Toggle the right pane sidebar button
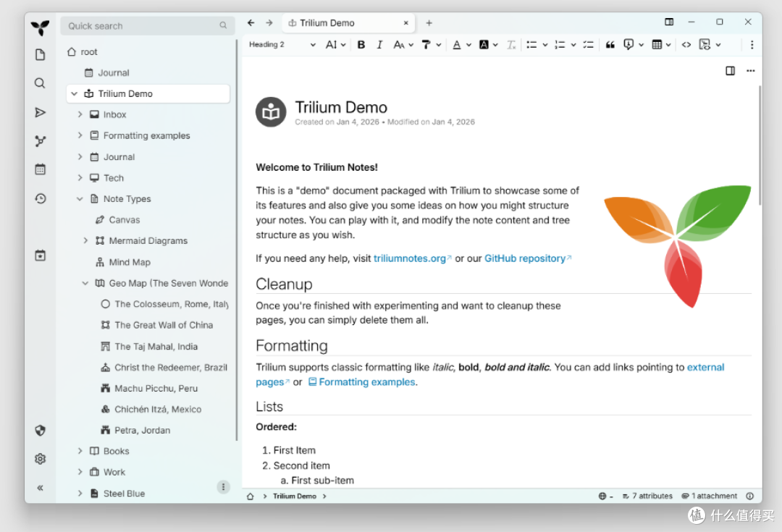782x532 pixels. (x=730, y=71)
